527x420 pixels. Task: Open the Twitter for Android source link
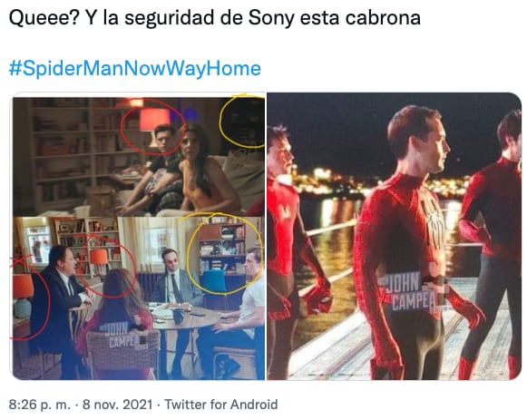click(220, 405)
